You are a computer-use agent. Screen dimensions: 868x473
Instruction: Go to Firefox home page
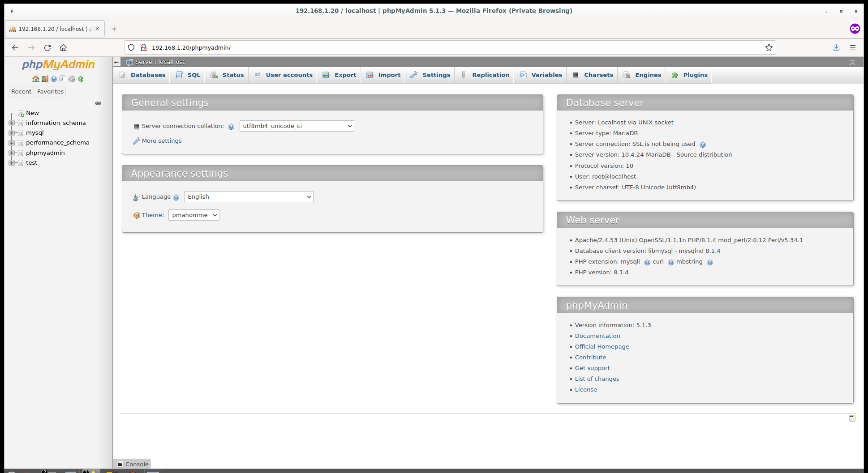[x=63, y=47]
